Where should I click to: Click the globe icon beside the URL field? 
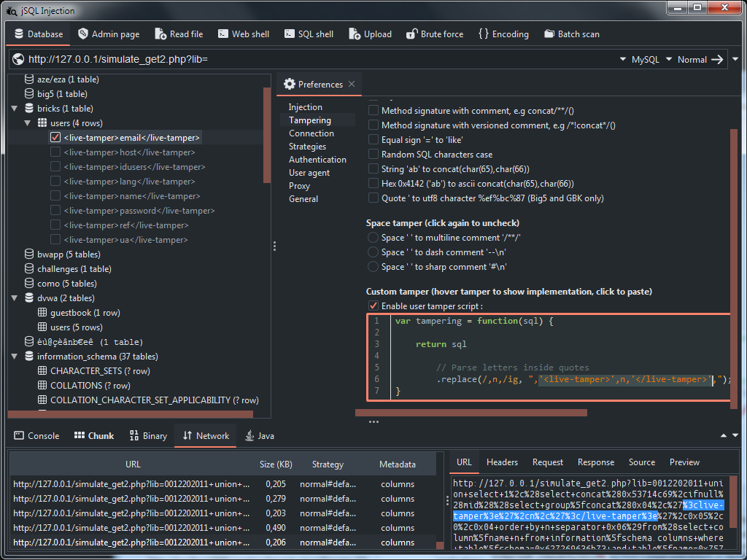point(18,60)
